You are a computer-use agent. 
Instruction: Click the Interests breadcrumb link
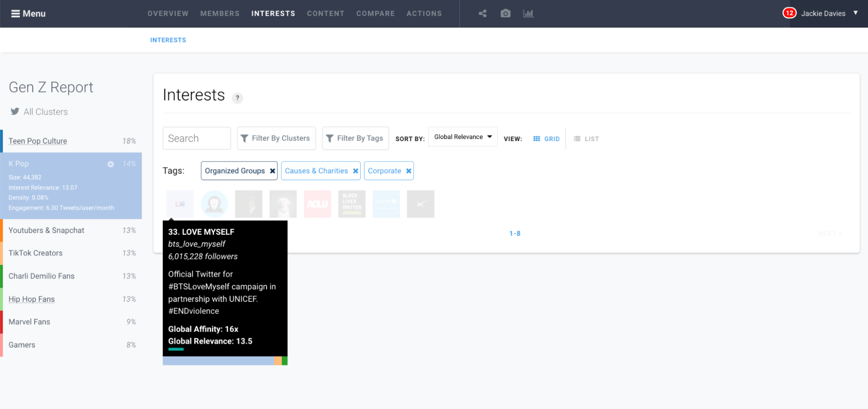168,40
